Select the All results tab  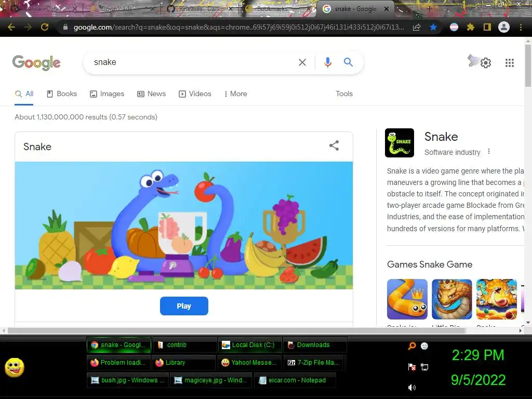click(x=24, y=94)
